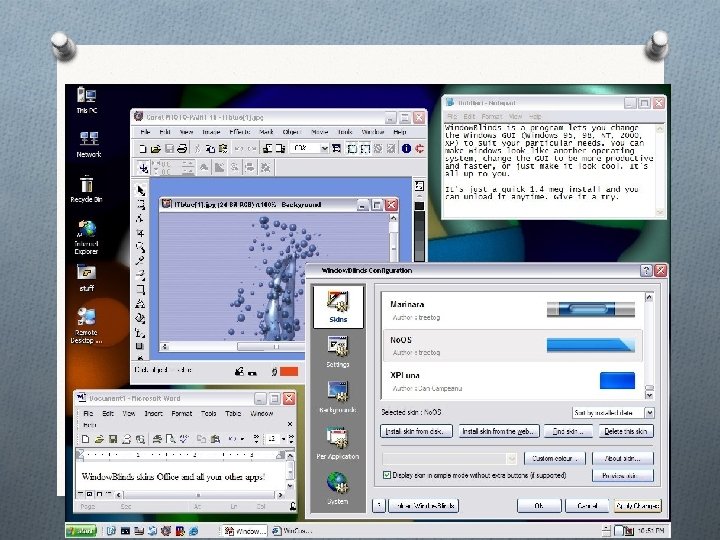
Task: Open the Effects menu in Corel PHOTO-PAINT
Action: (x=240, y=132)
